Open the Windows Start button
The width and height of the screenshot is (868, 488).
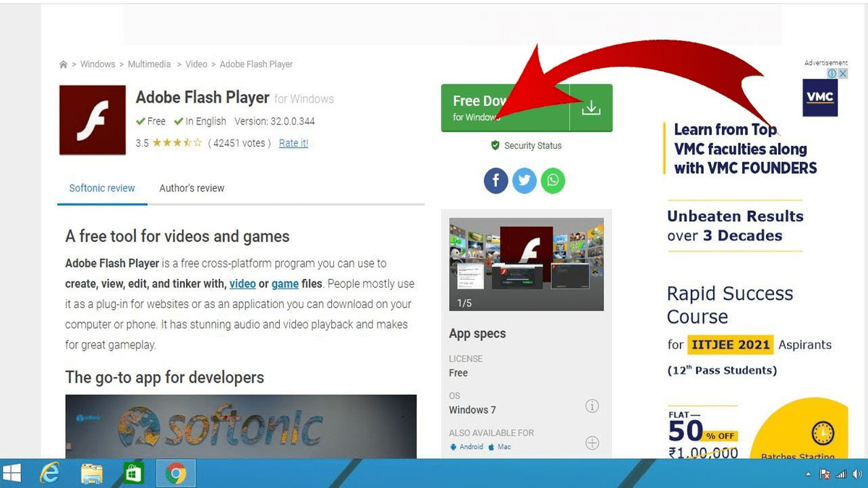(12, 474)
